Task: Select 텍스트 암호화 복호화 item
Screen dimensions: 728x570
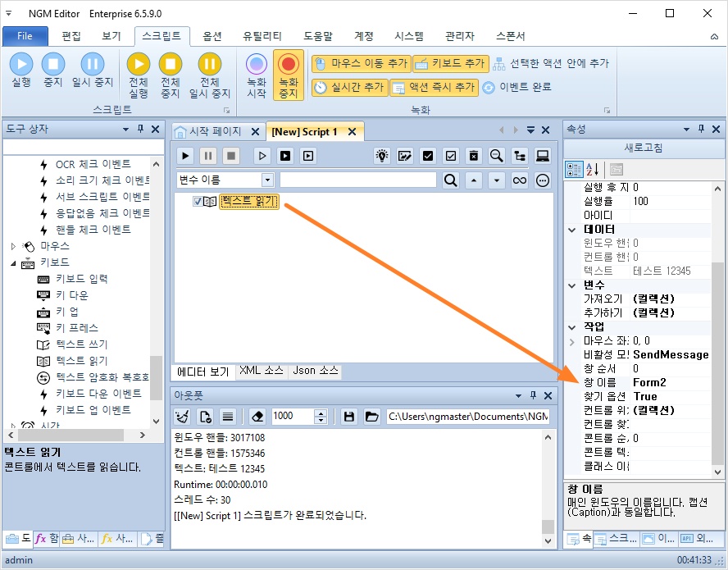Action: tap(102, 377)
